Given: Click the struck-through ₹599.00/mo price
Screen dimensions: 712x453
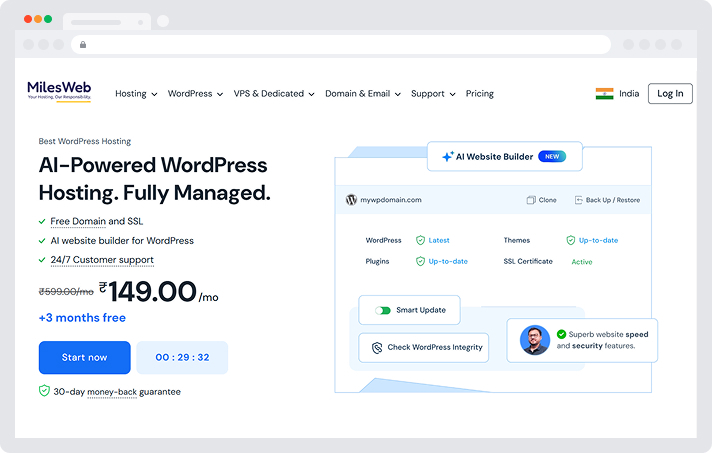Looking at the screenshot, I should (x=66, y=291).
